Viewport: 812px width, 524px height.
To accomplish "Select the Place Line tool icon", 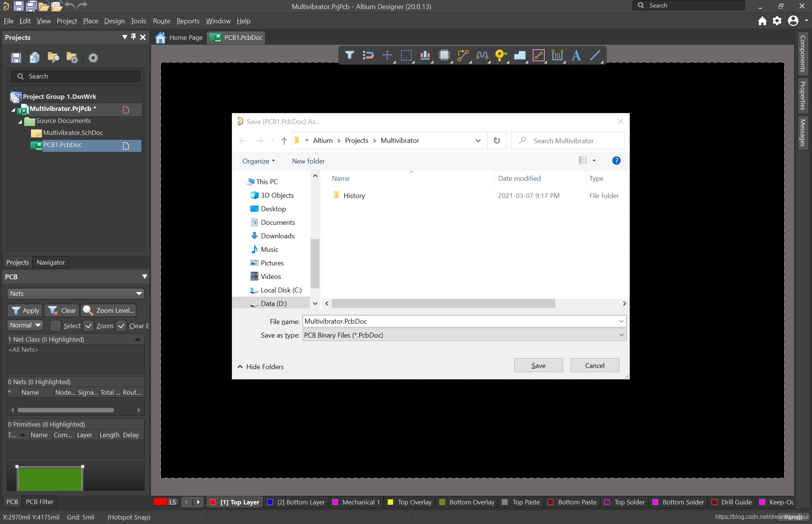I will [595, 55].
